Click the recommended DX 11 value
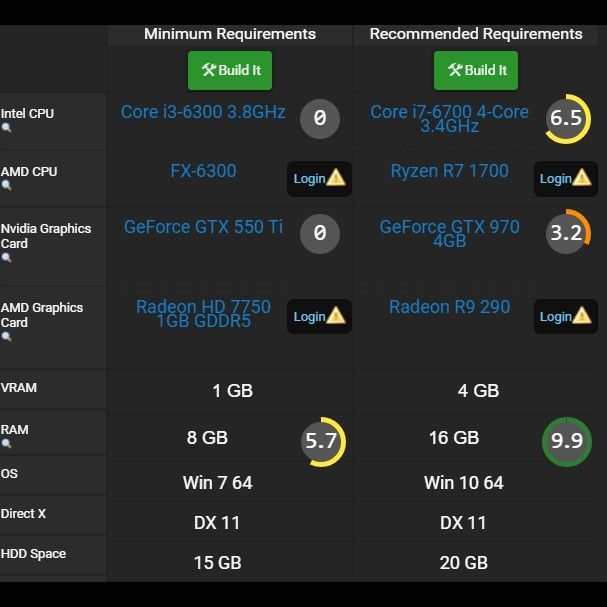The width and height of the screenshot is (607, 607). click(x=463, y=523)
